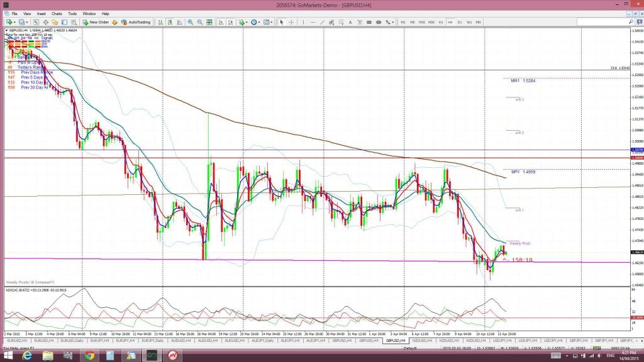The height and width of the screenshot is (362, 644).
Task: Open the chat notification icon top-right
Action: click(640, 22)
